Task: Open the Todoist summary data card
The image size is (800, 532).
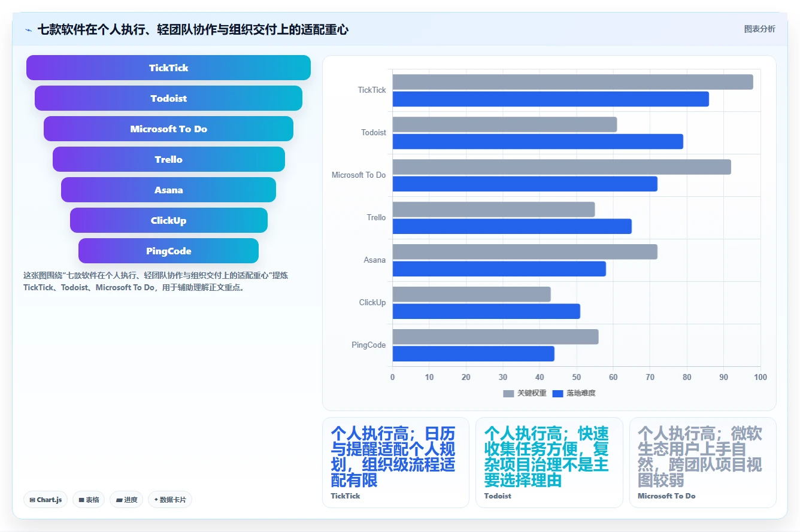Action: coord(549,463)
